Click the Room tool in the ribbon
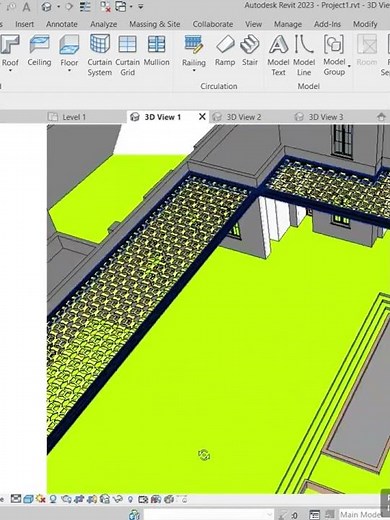390x520 pixels. point(367,50)
